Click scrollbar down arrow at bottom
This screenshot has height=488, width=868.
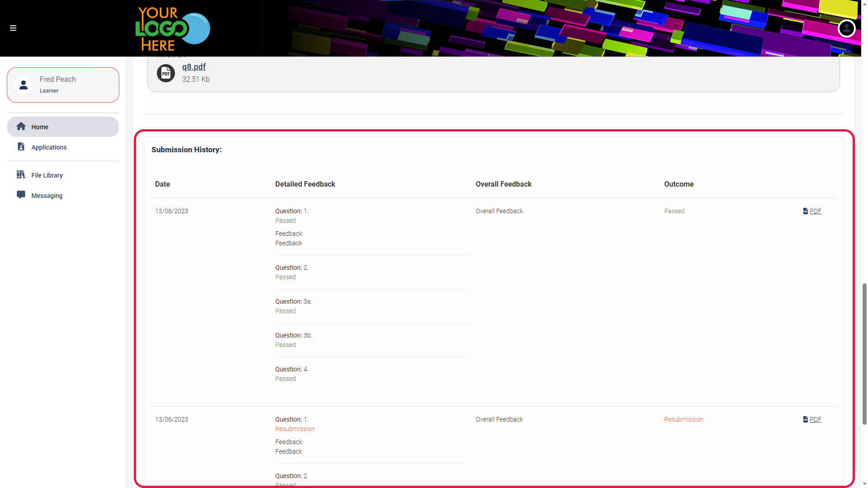pos(864,484)
